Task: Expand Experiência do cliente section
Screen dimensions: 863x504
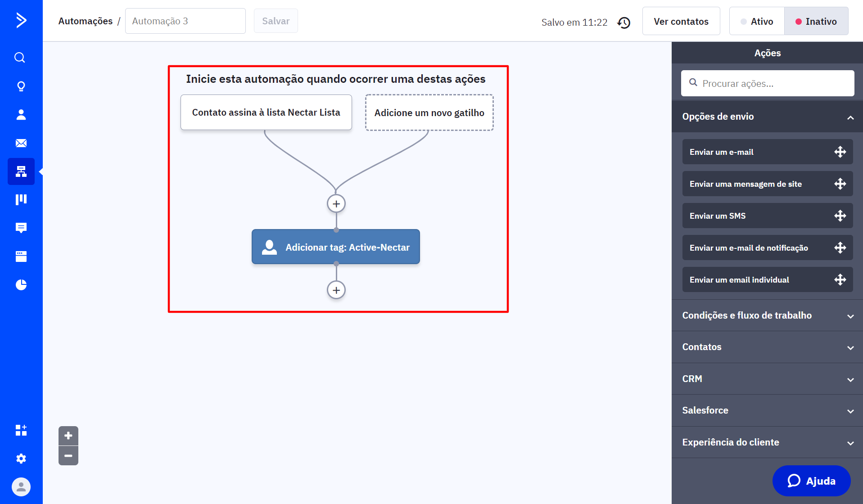Action: click(x=767, y=442)
